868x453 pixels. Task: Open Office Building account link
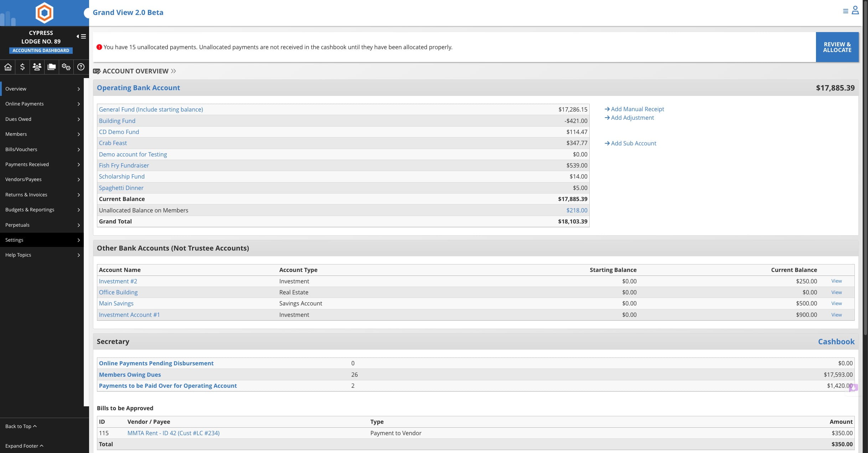pyautogui.click(x=118, y=292)
